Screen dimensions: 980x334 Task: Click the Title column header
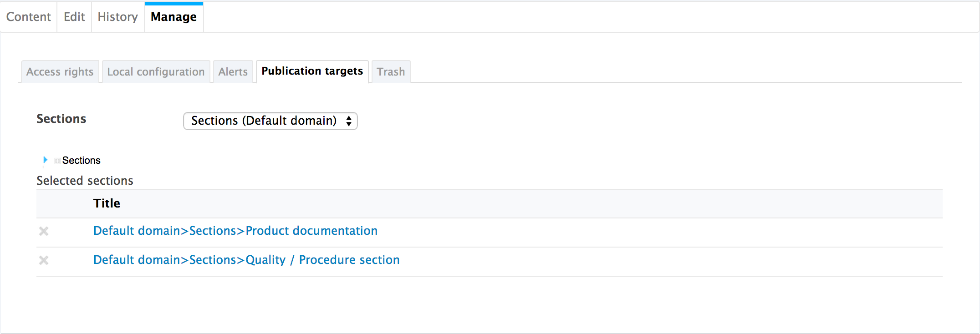click(107, 203)
